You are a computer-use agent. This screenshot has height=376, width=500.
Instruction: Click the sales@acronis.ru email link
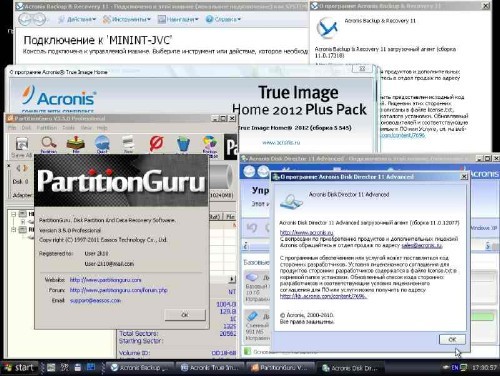(422, 245)
